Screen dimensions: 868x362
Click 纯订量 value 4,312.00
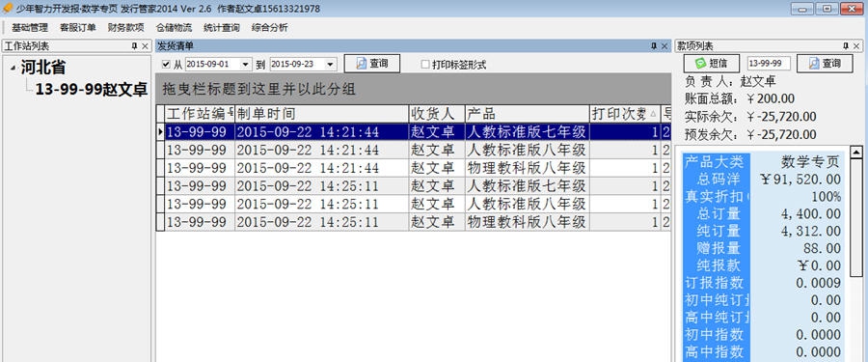[x=810, y=231]
